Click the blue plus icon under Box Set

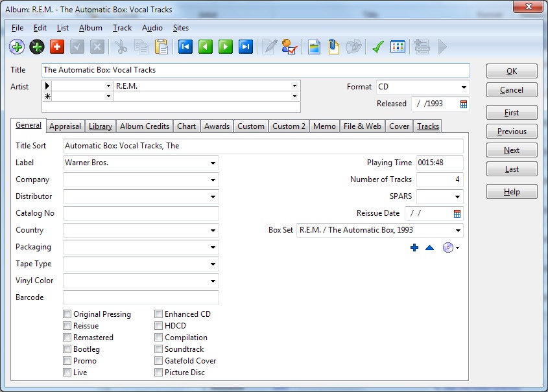(x=414, y=248)
